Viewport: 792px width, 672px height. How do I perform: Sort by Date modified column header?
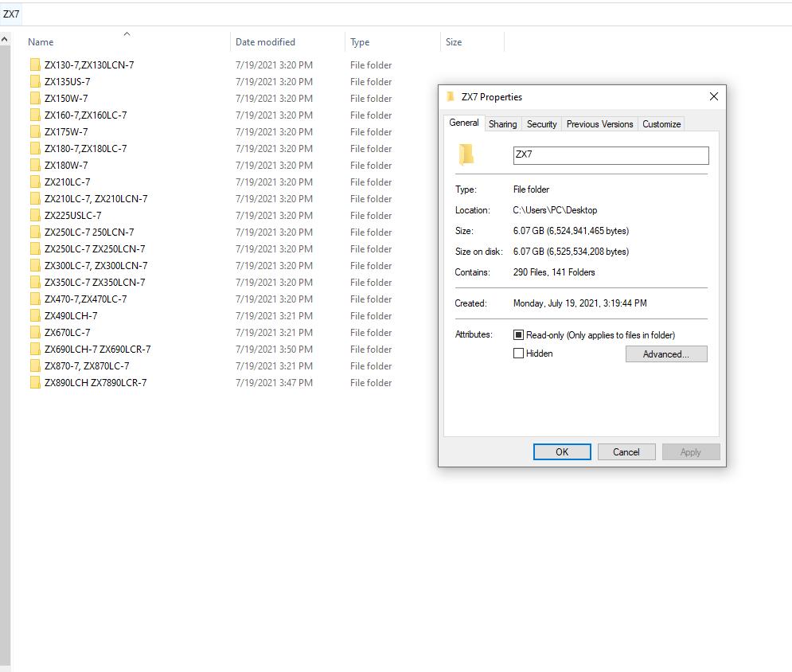(265, 42)
